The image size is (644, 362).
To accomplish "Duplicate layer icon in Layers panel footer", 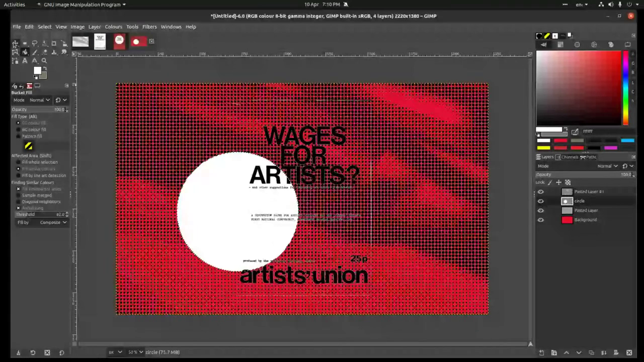I will [x=591, y=352].
